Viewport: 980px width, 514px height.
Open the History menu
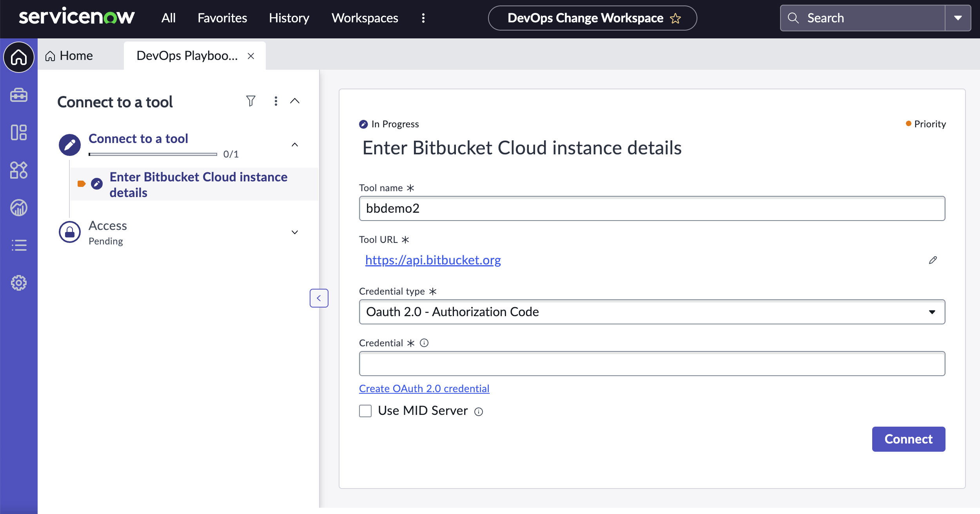[289, 18]
